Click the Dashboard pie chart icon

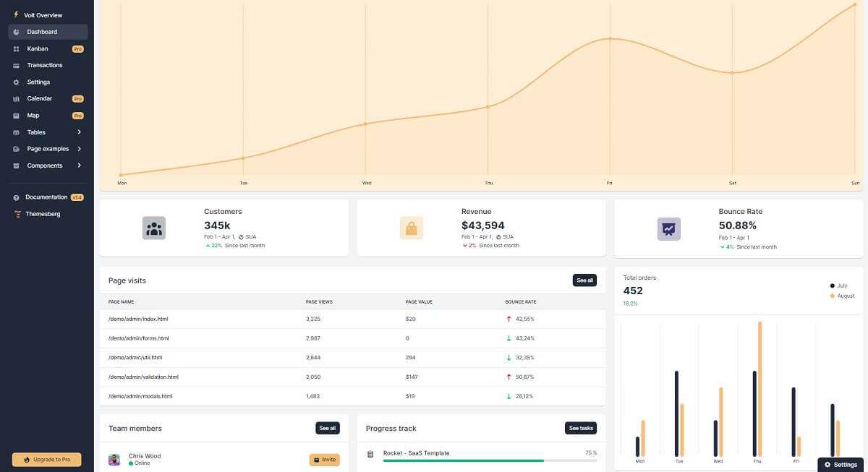[x=16, y=32]
